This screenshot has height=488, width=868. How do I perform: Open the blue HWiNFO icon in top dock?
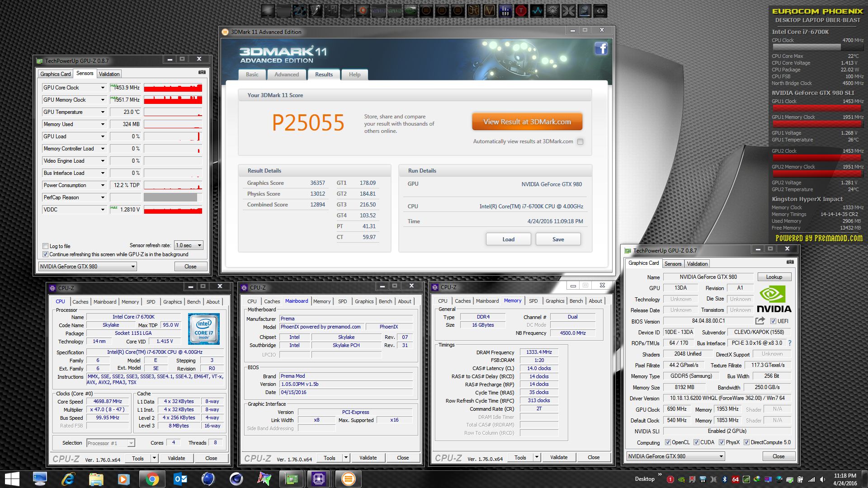(505, 10)
